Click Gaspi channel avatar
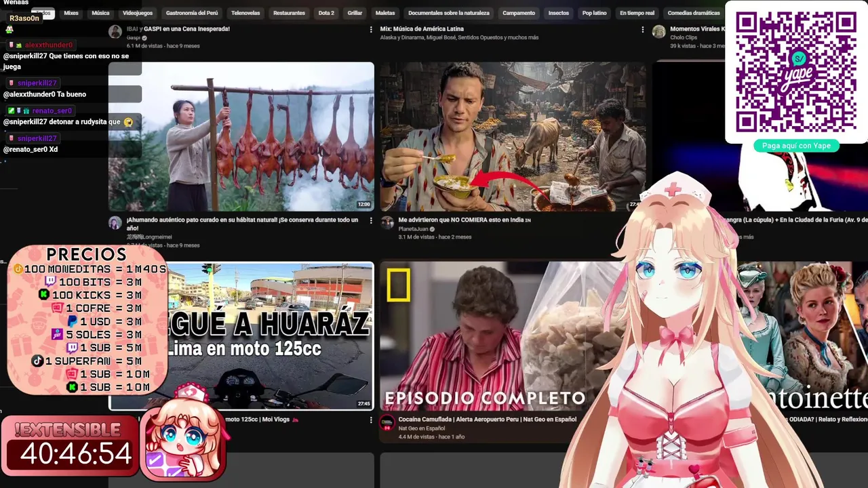The height and width of the screenshot is (488, 868). pos(115,31)
